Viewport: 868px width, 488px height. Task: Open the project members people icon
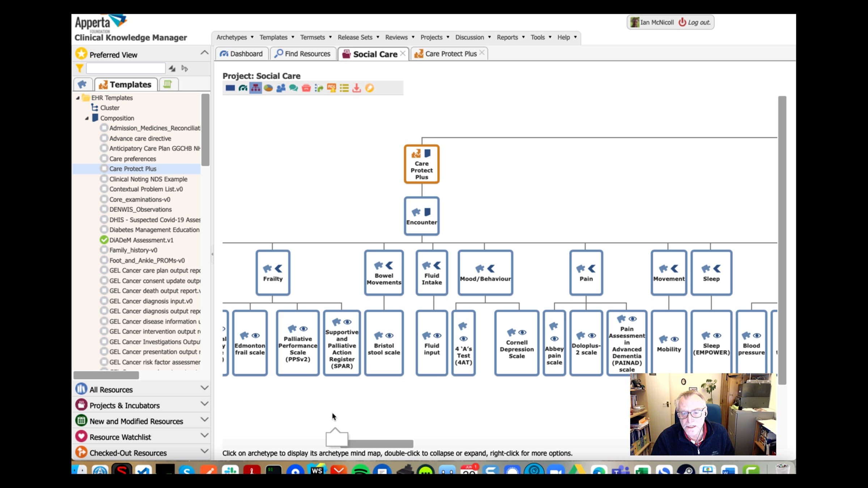tap(281, 88)
